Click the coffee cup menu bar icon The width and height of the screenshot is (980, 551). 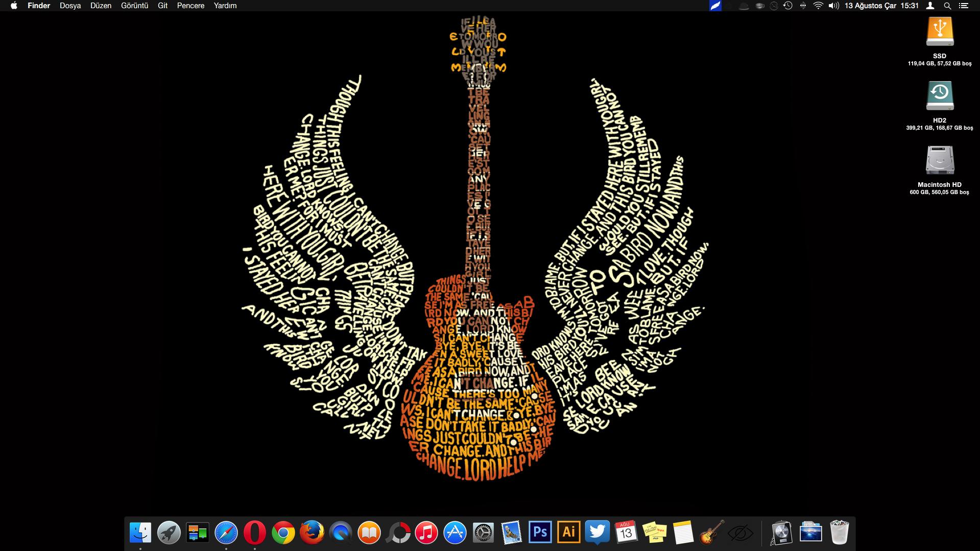click(x=760, y=6)
